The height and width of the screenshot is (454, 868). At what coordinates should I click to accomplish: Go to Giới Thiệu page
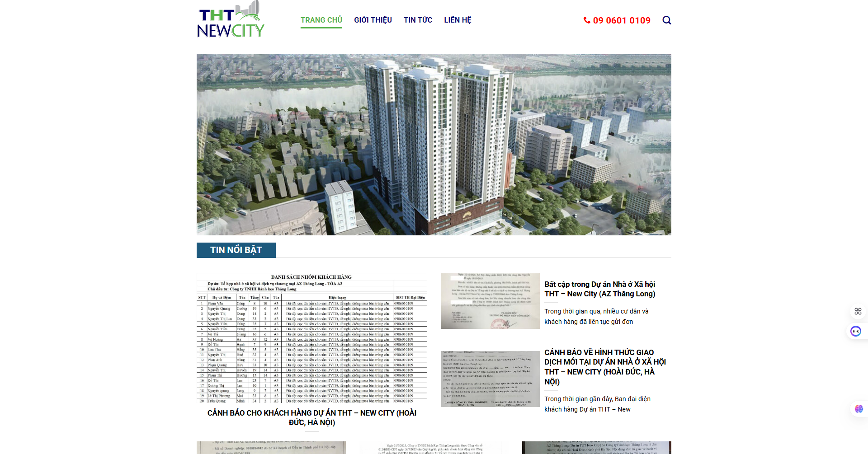click(373, 20)
